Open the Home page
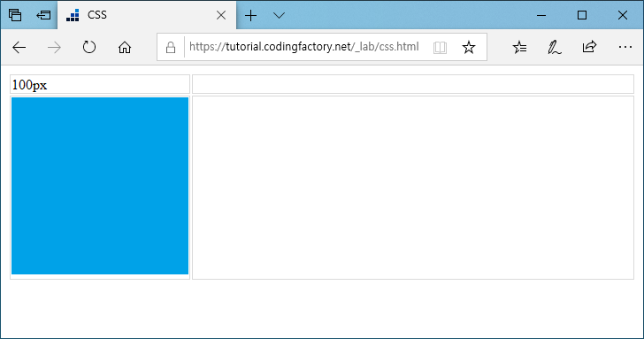Screen dimensions: 644x339 (125, 48)
